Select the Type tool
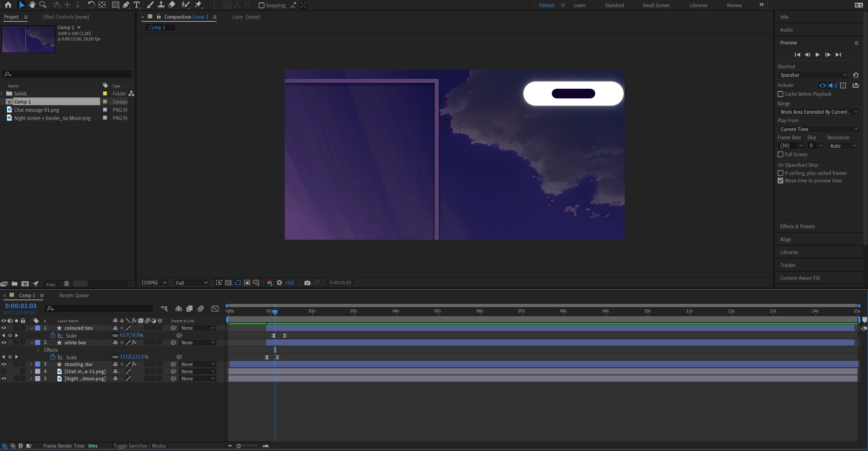868x451 pixels. point(137,5)
